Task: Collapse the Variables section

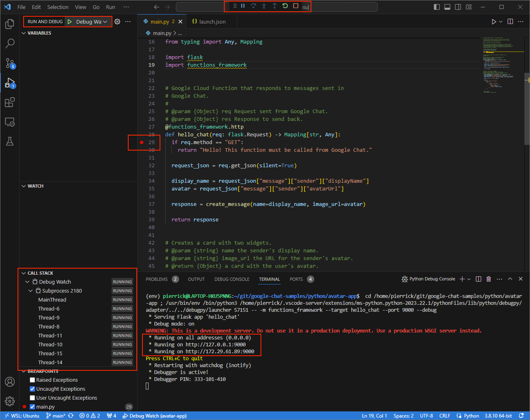Action: click(24, 33)
